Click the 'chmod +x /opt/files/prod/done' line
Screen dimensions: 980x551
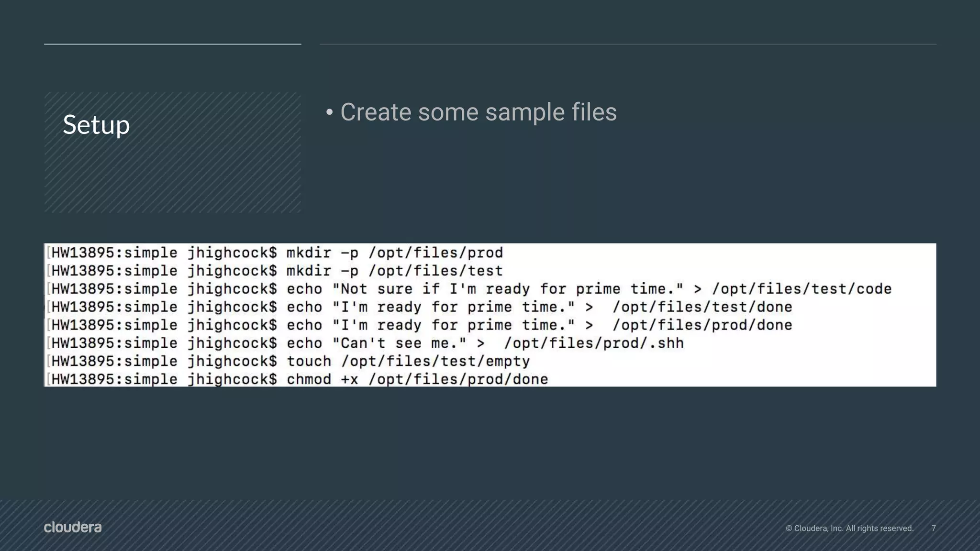pyautogui.click(x=297, y=379)
